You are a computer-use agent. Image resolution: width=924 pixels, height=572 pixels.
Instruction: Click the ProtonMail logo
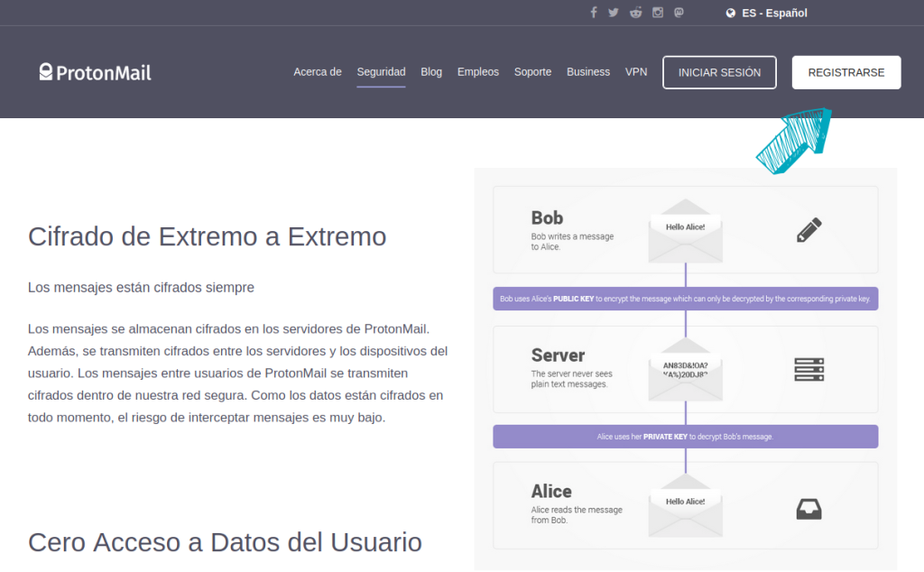tap(96, 72)
